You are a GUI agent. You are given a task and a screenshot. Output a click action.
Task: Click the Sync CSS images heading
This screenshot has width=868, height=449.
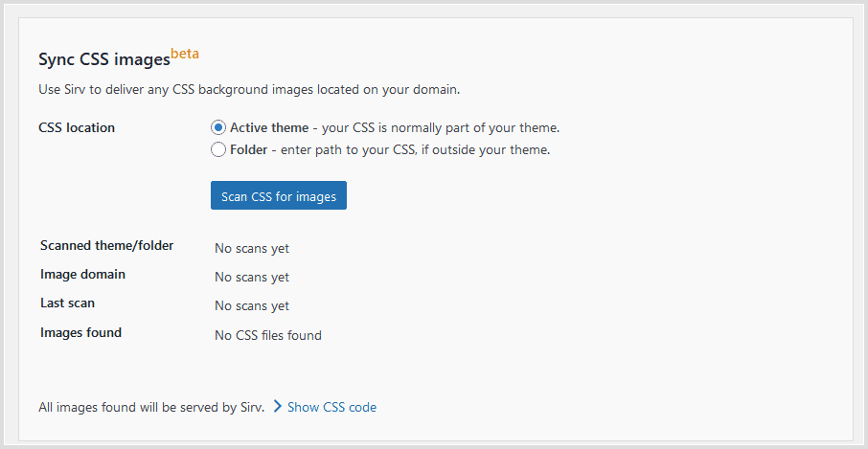pos(104,60)
